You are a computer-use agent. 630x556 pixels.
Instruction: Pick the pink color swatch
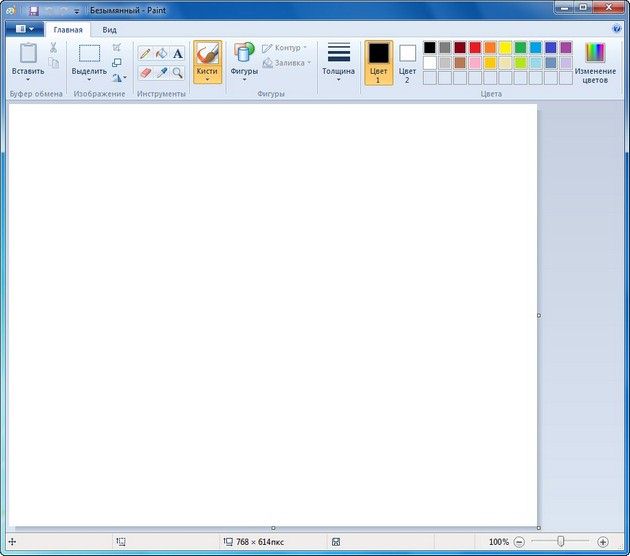(x=475, y=63)
